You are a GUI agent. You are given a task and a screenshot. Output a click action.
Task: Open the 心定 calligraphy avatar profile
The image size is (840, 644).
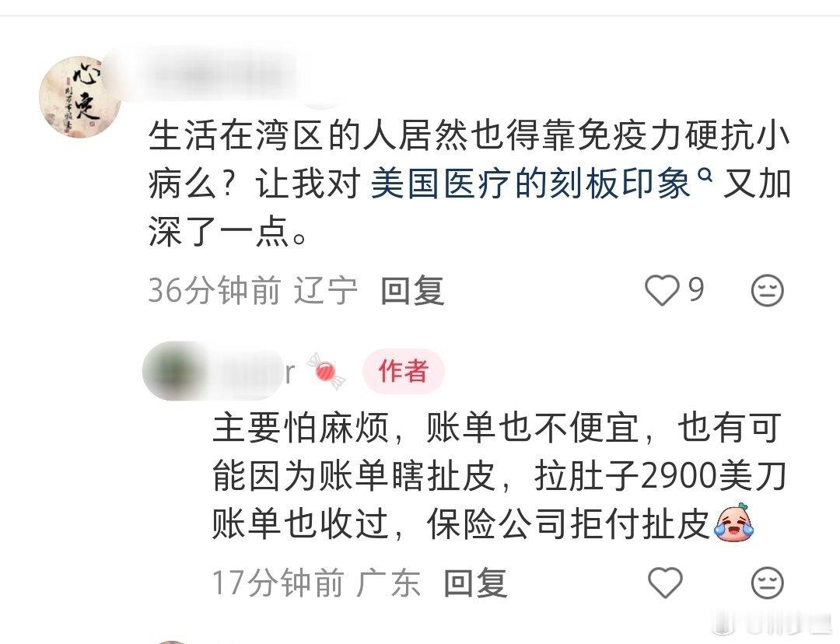point(80,96)
